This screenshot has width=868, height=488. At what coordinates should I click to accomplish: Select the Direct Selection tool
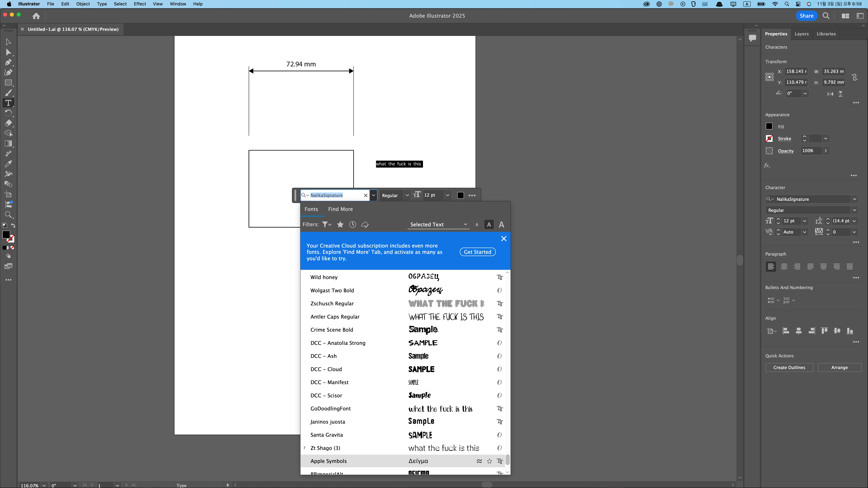click(x=8, y=52)
